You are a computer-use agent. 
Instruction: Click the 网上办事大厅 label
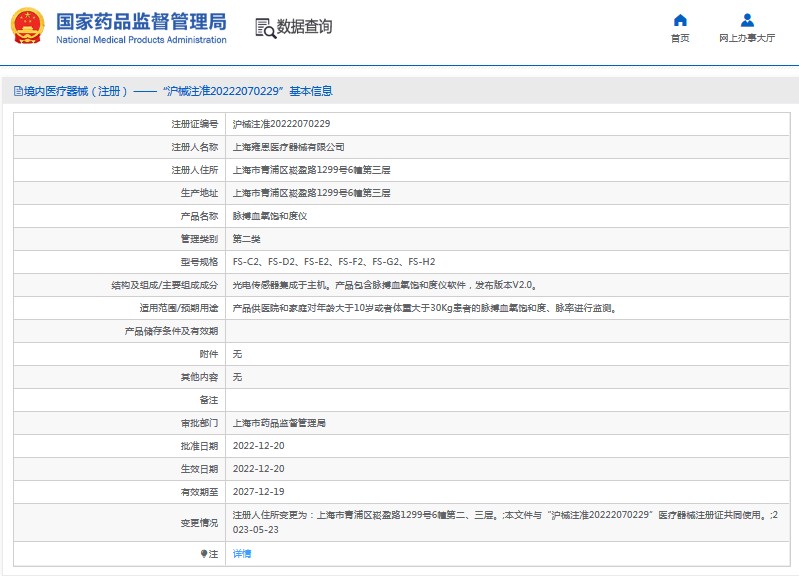[747, 38]
